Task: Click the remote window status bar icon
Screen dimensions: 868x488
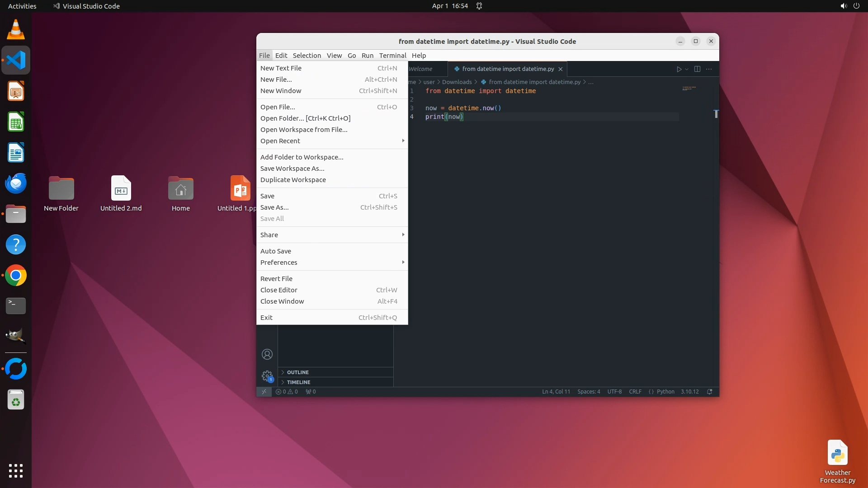Action: point(264,392)
